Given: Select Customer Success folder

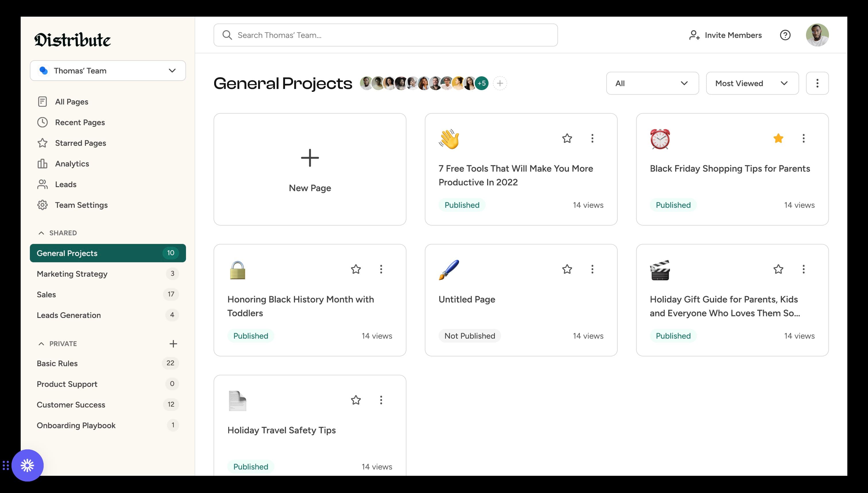Looking at the screenshot, I should tap(108, 404).
